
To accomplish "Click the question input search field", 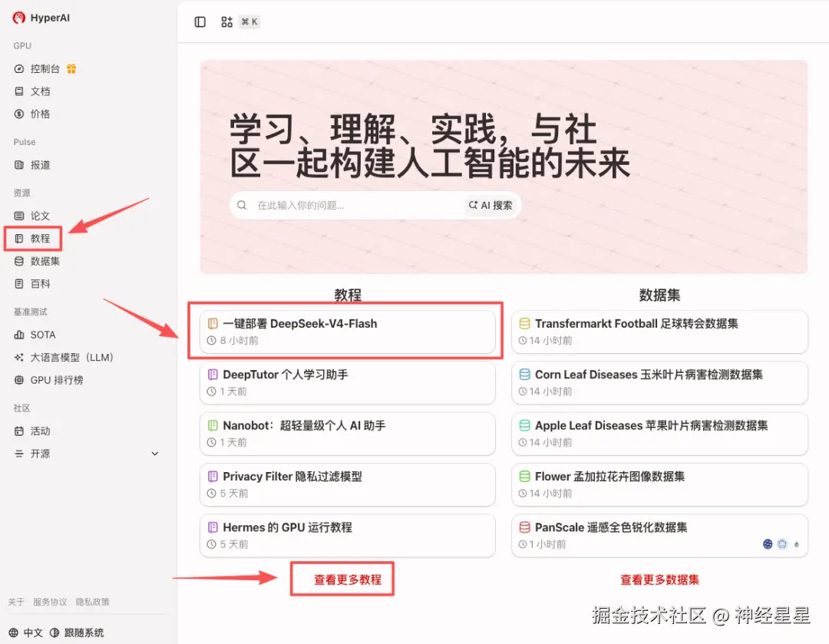I will coord(345,205).
